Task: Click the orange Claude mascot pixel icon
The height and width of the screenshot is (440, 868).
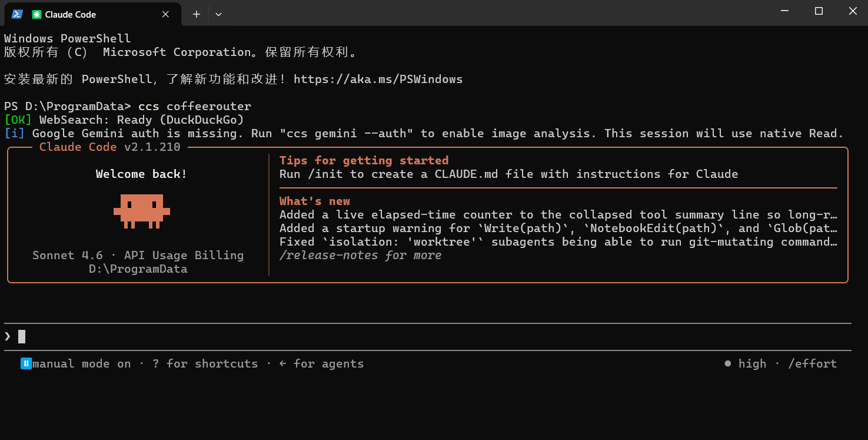Action: coord(142,211)
